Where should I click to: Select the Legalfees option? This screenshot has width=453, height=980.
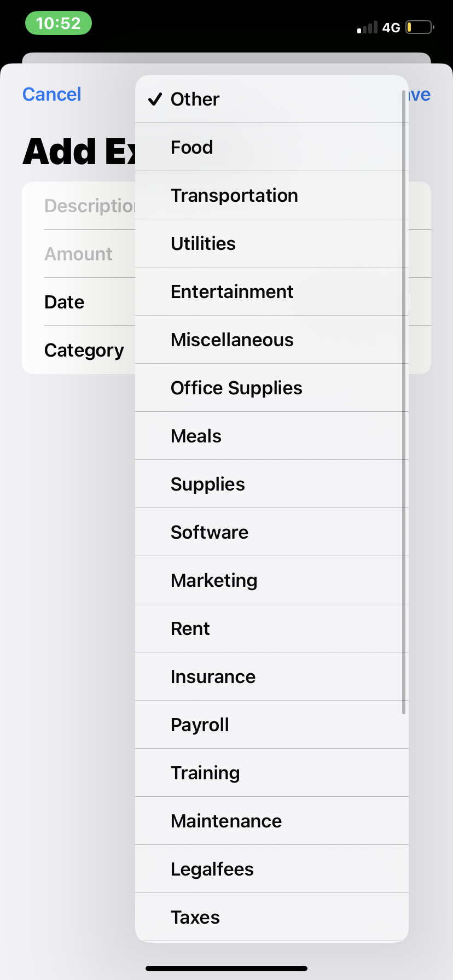coord(271,869)
